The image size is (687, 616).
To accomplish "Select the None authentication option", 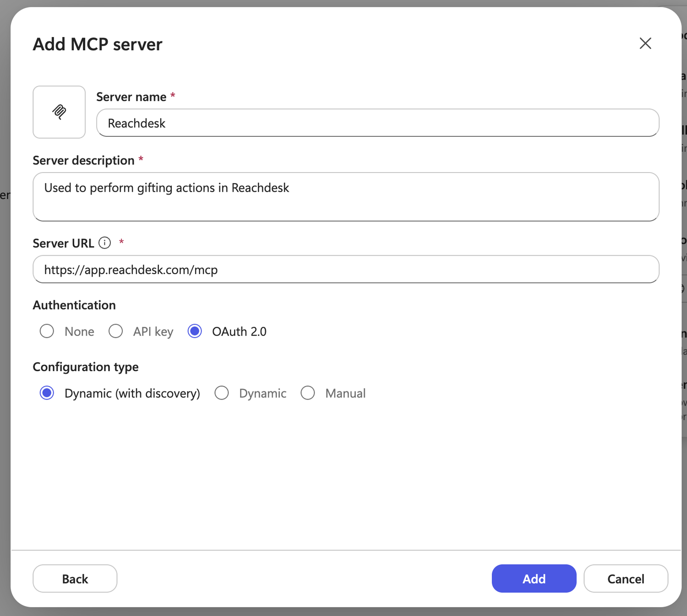I will tap(47, 331).
